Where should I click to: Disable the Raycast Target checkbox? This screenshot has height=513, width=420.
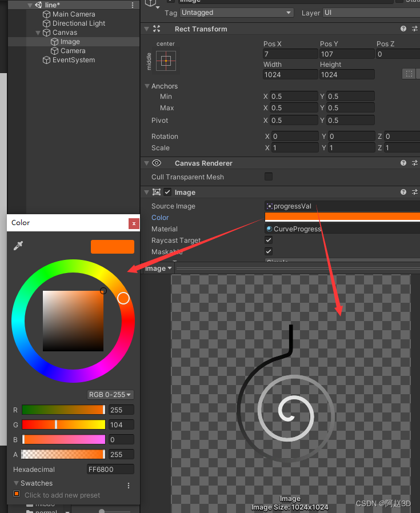(x=269, y=240)
